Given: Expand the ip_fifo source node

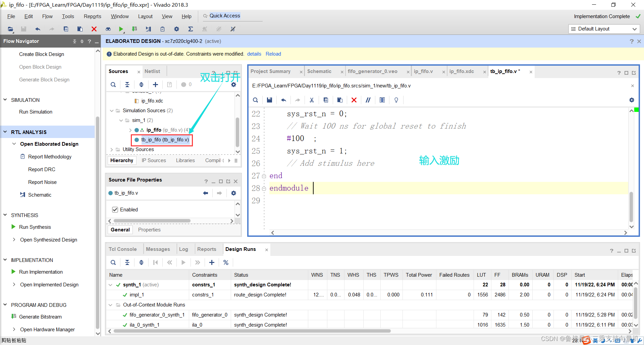Looking at the screenshot, I should coord(130,130).
